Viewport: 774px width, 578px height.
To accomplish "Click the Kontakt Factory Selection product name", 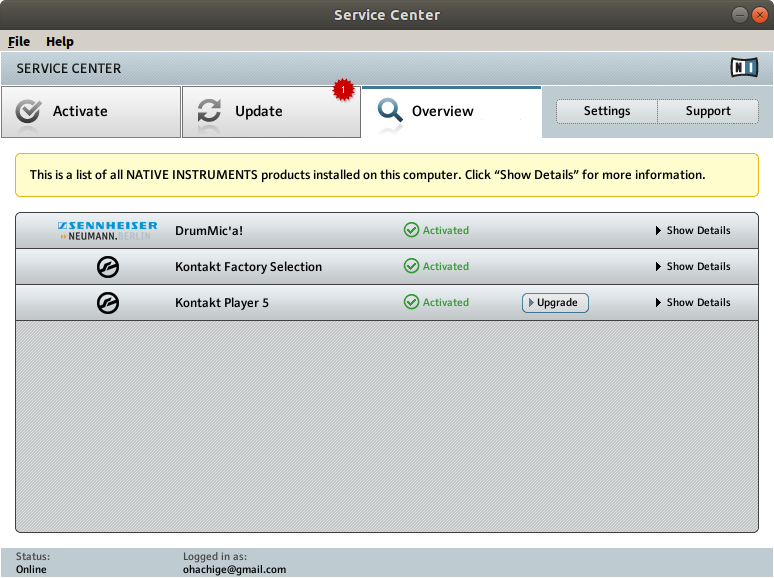I will coord(248,267).
